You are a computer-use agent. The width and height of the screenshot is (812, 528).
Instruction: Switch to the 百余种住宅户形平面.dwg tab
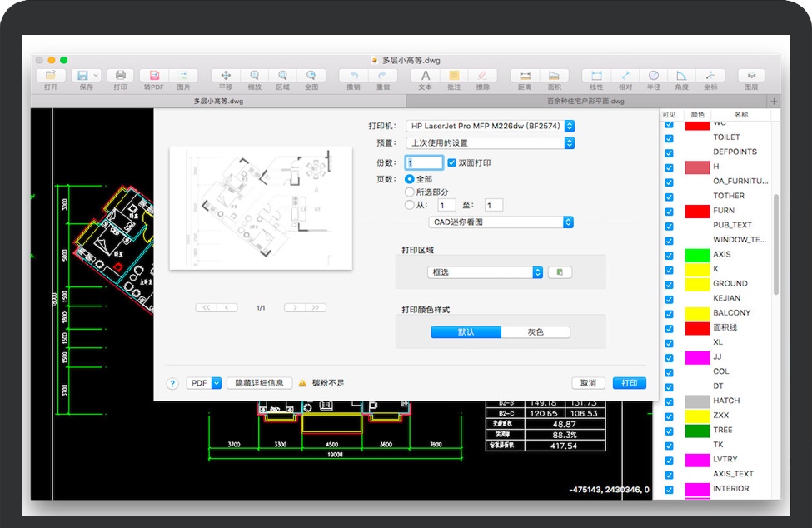tap(585, 101)
